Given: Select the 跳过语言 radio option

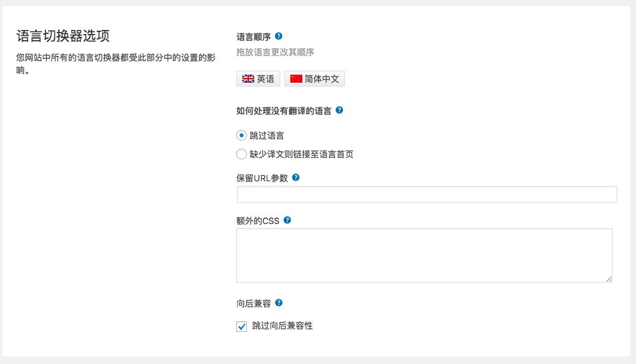Looking at the screenshot, I should pyautogui.click(x=242, y=135).
